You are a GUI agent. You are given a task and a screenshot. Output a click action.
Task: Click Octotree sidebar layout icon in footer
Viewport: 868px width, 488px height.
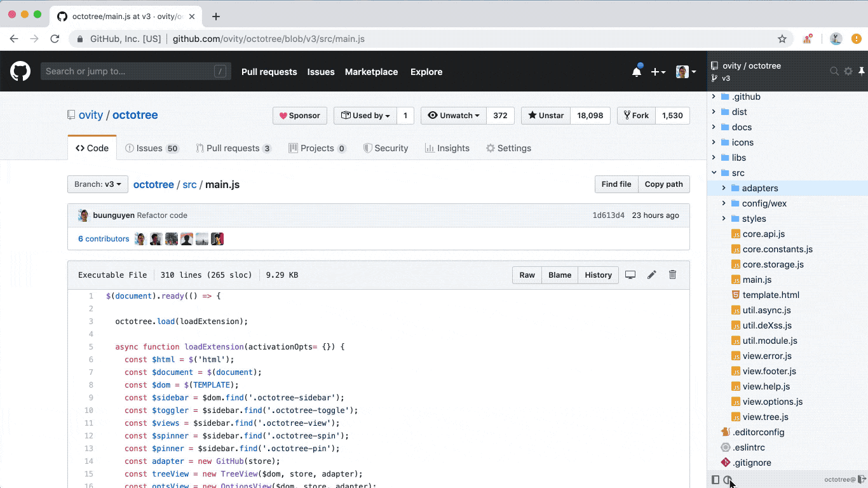point(715,480)
